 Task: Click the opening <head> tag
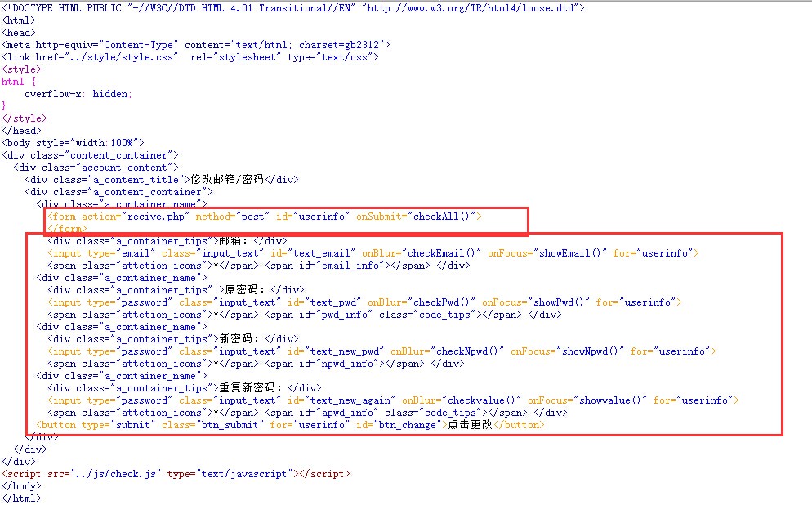coord(19,33)
